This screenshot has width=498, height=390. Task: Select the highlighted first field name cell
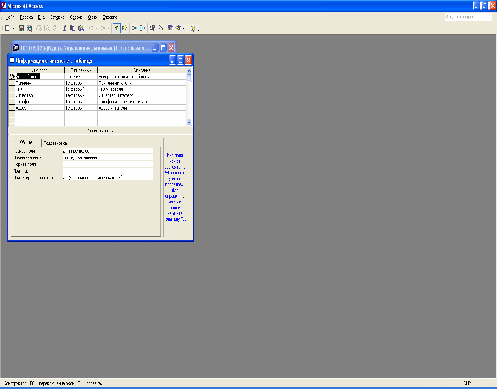(x=40, y=76)
